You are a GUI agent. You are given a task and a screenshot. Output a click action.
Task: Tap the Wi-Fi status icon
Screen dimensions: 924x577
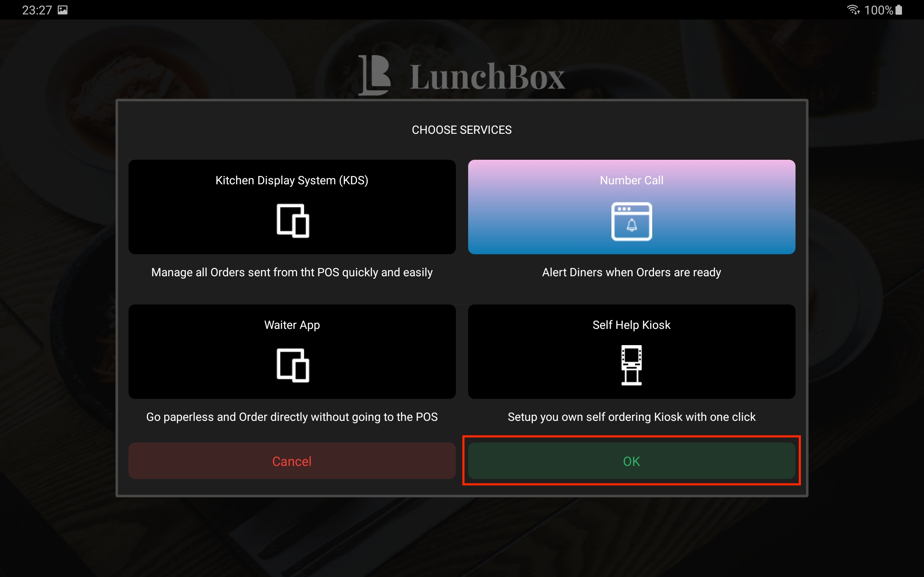coord(853,9)
